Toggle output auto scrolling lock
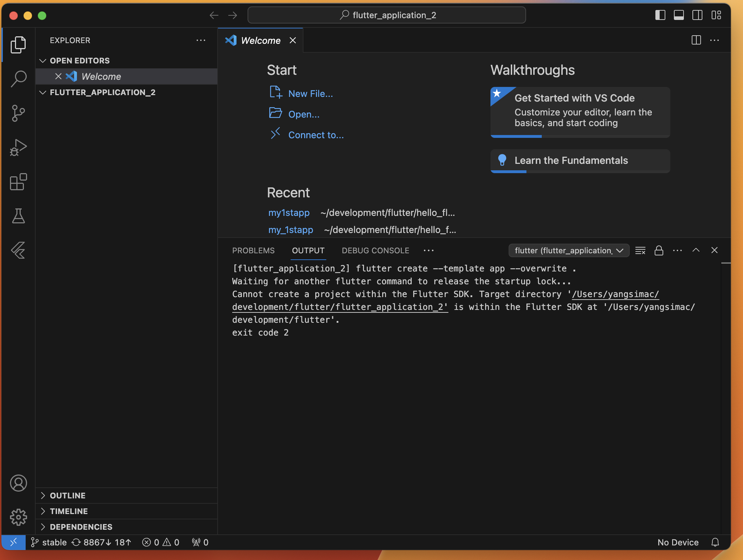 click(x=659, y=250)
